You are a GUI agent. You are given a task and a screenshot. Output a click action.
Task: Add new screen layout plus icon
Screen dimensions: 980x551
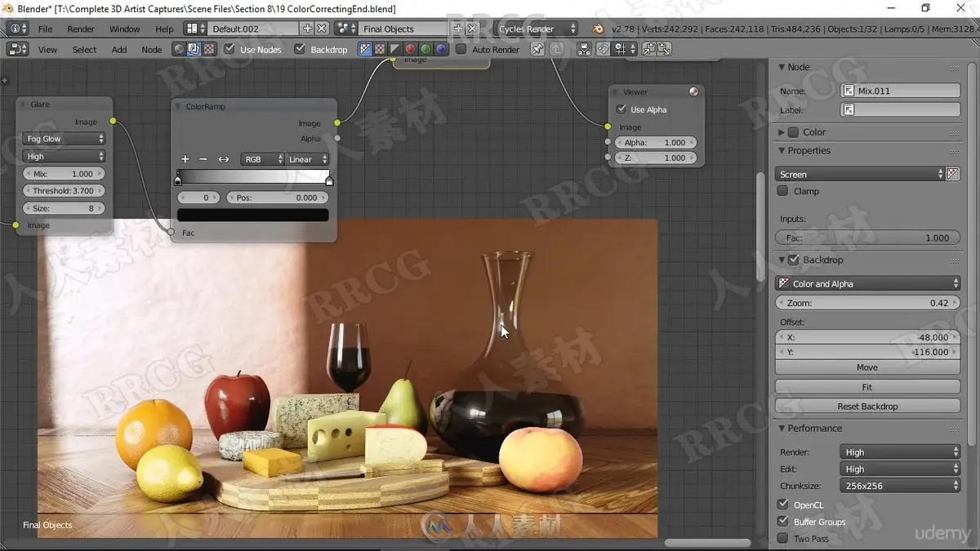coord(307,29)
